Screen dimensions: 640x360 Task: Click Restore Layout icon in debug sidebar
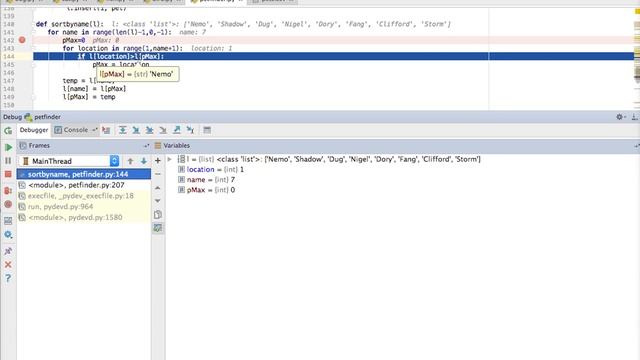[8, 221]
